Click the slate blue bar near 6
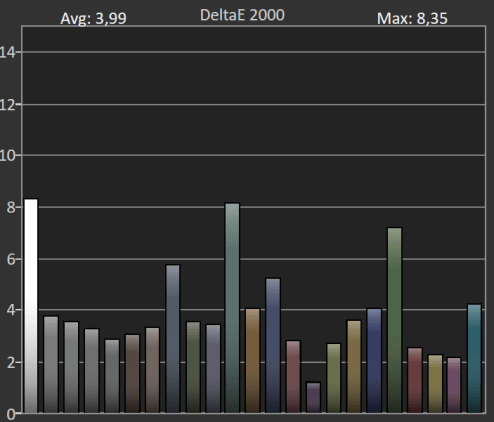Viewport: 494px width, 422px height. click(173, 339)
